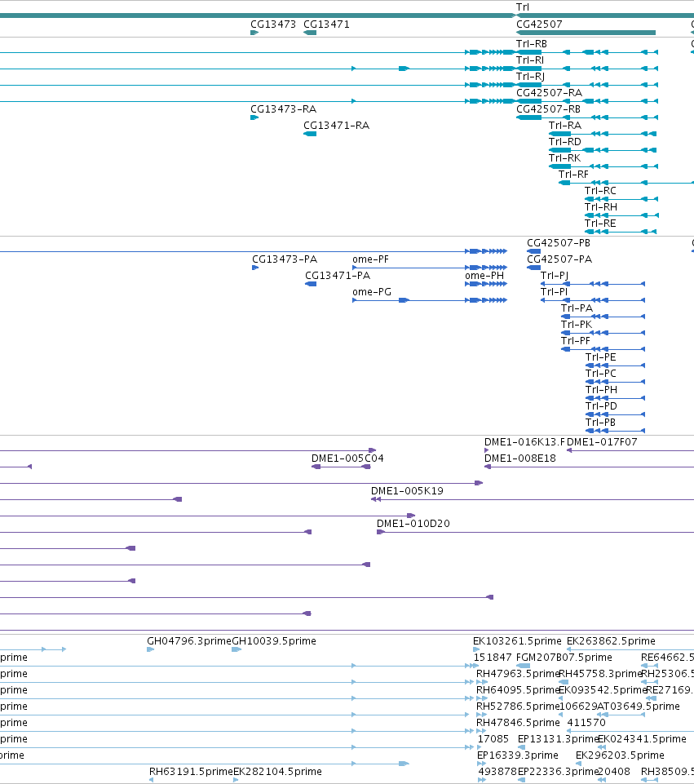Click the CG13473-PA protein label
Screen dimensions: 694x784
pyautogui.click(x=285, y=259)
